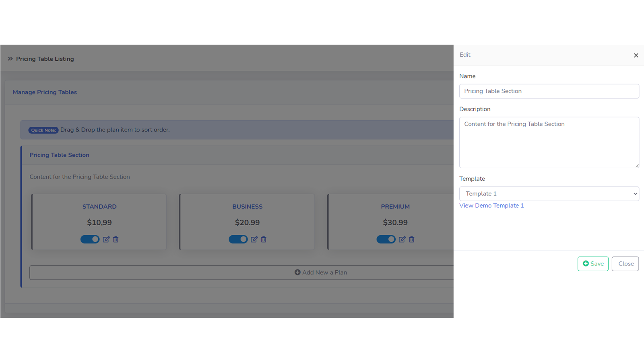The height and width of the screenshot is (362, 644).
Task: Click the delete trash icon for STANDARD plan
Action: (116, 239)
